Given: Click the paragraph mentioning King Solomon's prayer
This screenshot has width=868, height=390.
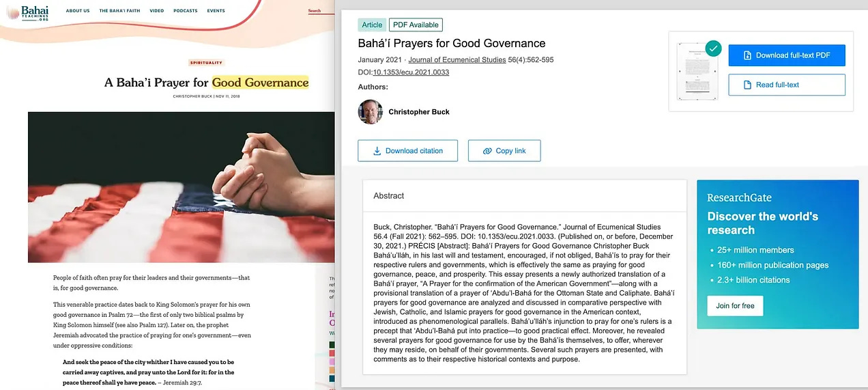Looking at the screenshot, I should (x=152, y=325).
